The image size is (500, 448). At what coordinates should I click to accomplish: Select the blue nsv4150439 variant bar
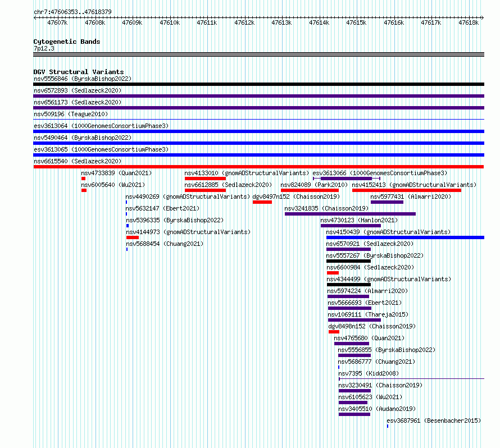(405, 237)
